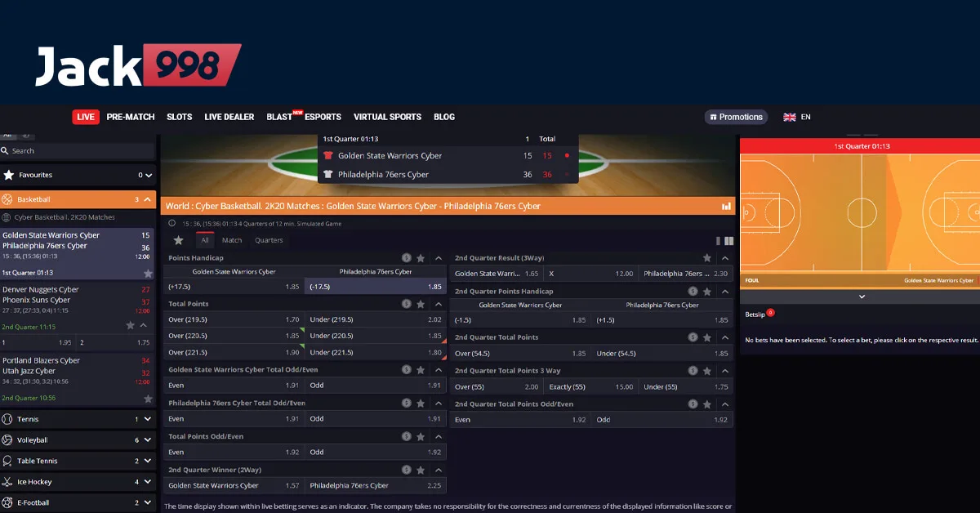Star the Golden State vs Philadelphia match in sidebar
Screen dimensions: 980x513
[x=148, y=274]
